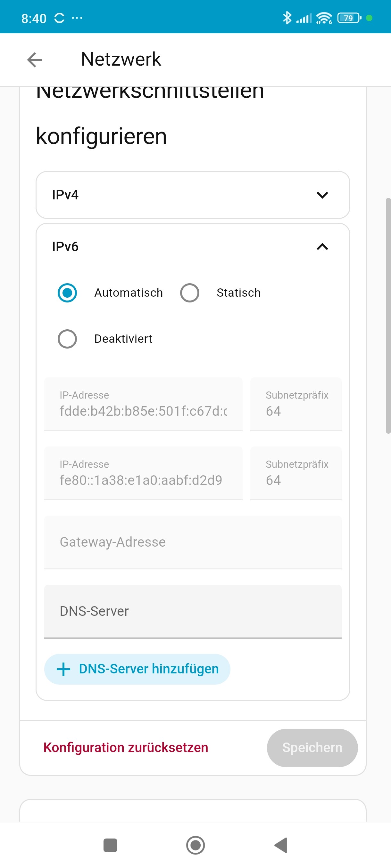Select the Deaktiviert radio button
Viewport: 391px width, 868px height.
67,339
